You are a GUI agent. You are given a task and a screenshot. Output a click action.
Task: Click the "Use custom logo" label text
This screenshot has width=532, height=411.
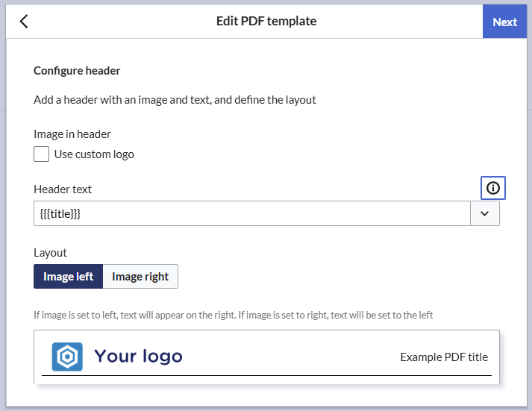tap(94, 154)
